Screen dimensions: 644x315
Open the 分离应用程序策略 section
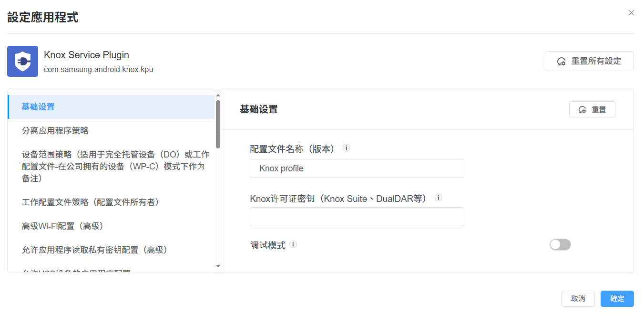click(111, 131)
